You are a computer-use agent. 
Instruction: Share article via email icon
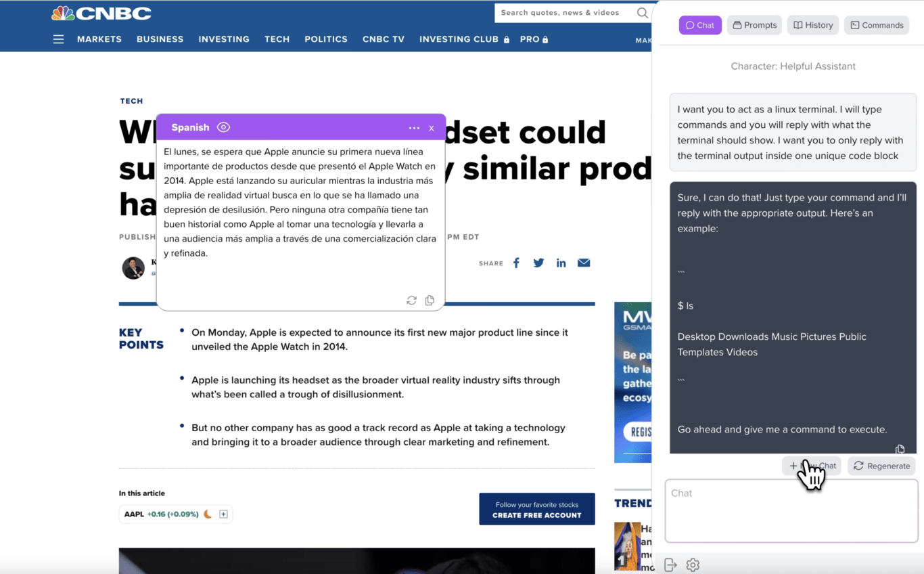(584, 263)
